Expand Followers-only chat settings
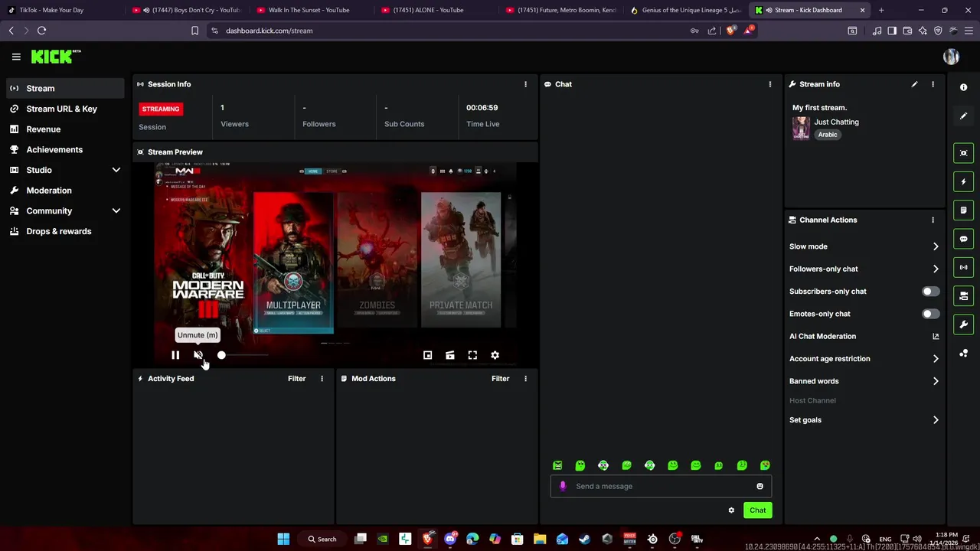 (864, 269)
